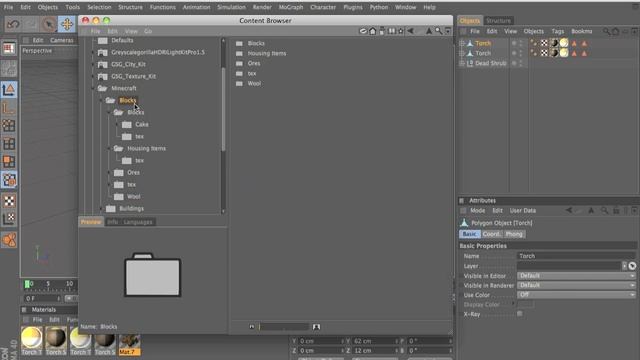640x360 pixels.
Task: Click the search magnifier in Content Browser toolbar
Action: click(438, 31)
